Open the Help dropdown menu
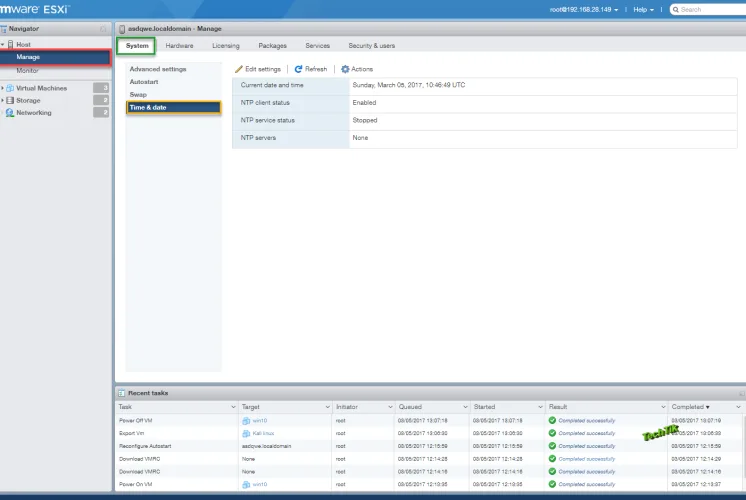The height and width of the screenshot is (500, 746). tap(643, 10)
